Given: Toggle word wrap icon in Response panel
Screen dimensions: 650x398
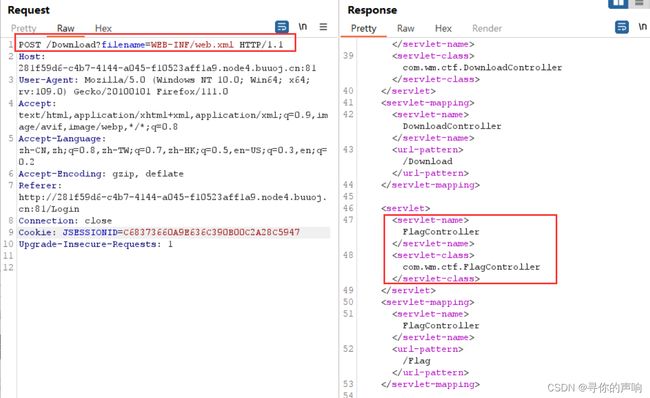Looking at the screenshot, I should (622, 27).
